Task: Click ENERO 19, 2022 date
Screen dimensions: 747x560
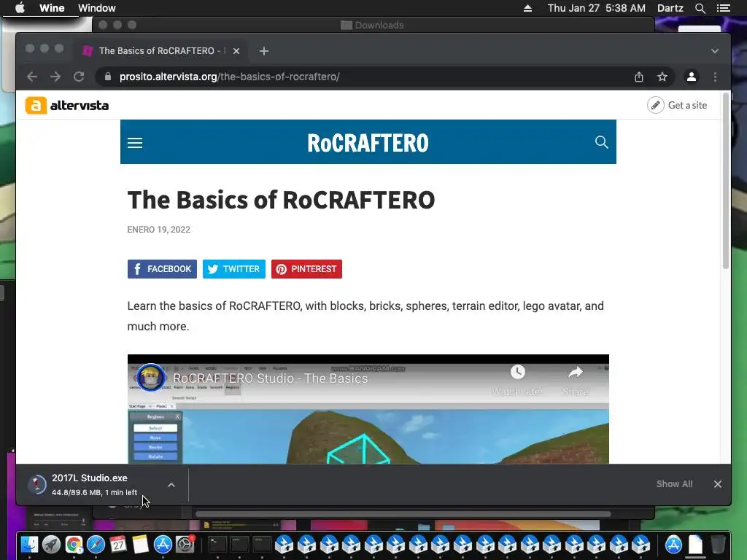Action: [x=158, y=230]
